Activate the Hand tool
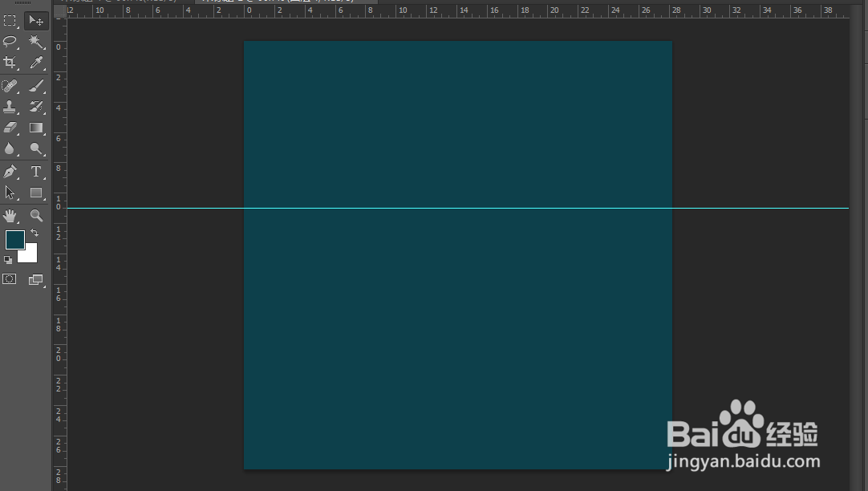This screenshot has height=491, width=868. point(10,215)
